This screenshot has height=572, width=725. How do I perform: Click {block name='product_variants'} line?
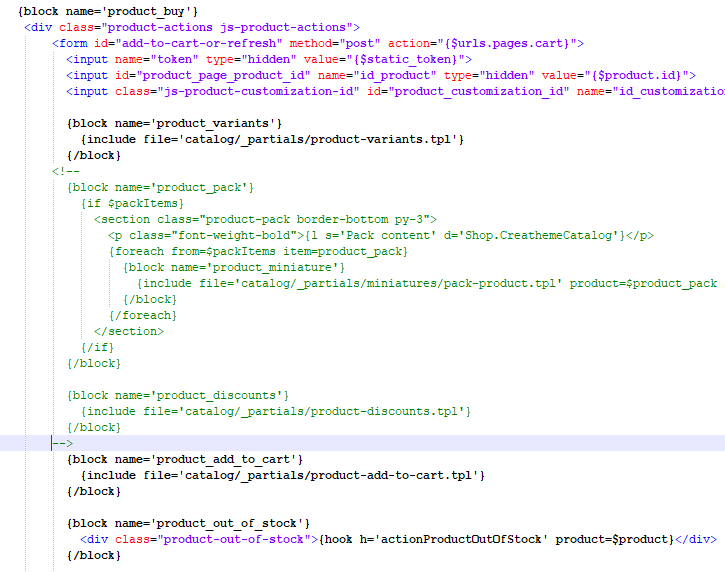174,123
